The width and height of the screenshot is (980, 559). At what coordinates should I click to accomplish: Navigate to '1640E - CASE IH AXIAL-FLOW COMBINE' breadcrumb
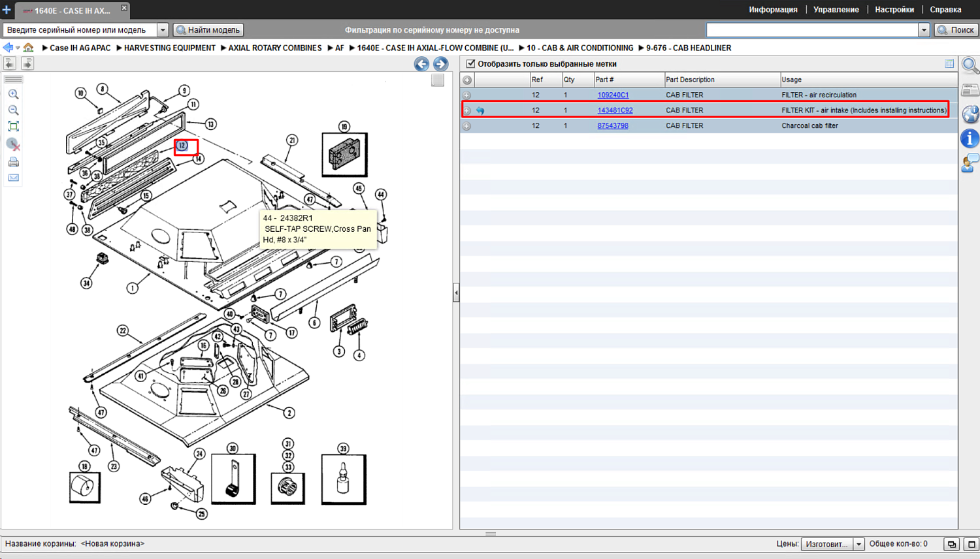435,48
